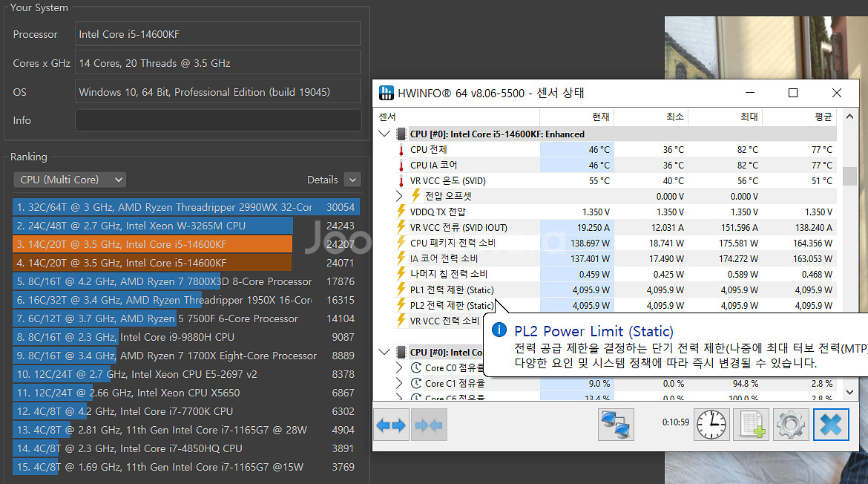Select ranking 3 Intel Core i5-14600KF
Viewport: 868px width, 484px height.
pos(186,244)
